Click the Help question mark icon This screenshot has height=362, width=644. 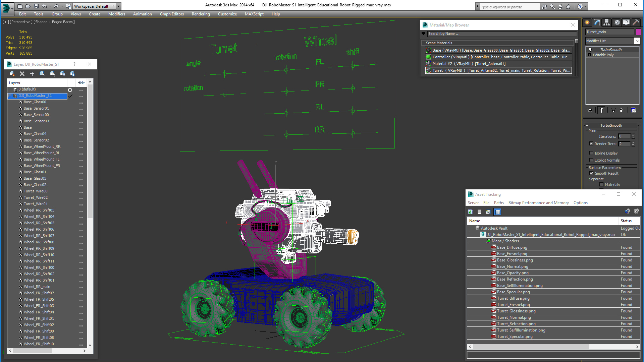pos(580,6)
